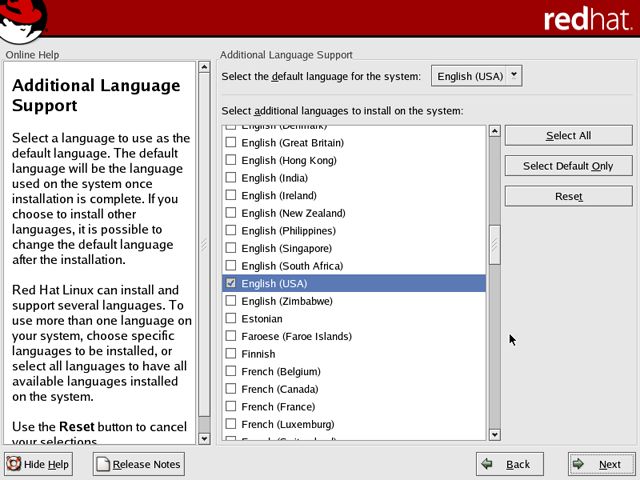640x480 pixels.
Task: Check the French (Canada) checkbox
Action: pos(232,389)
